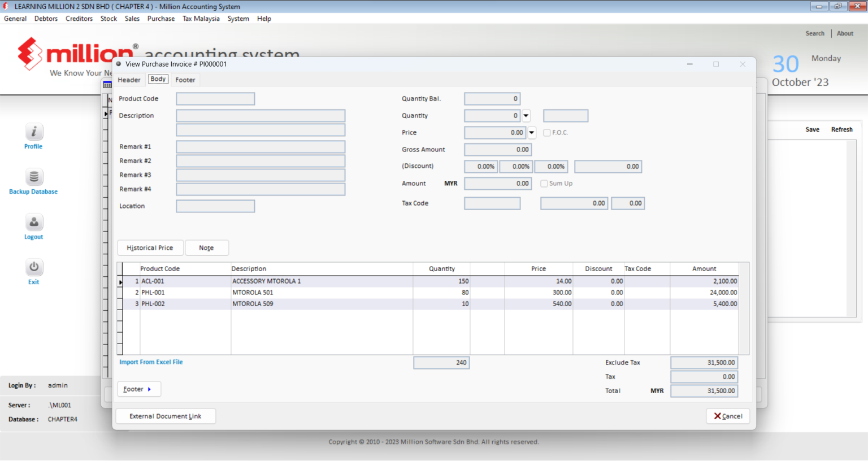
Task: Click the View Purchase Invoice dialog icon
Action: (x=119, y=64)
